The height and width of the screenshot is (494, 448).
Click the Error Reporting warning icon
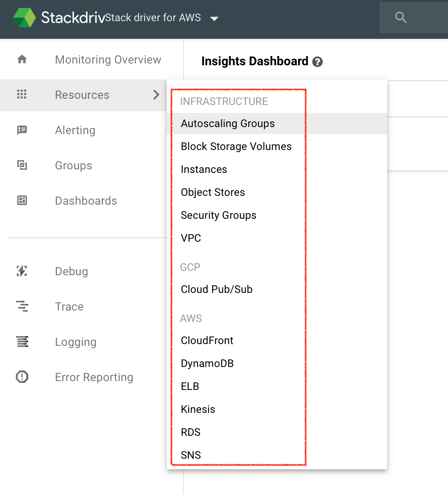tap(21, 377)
